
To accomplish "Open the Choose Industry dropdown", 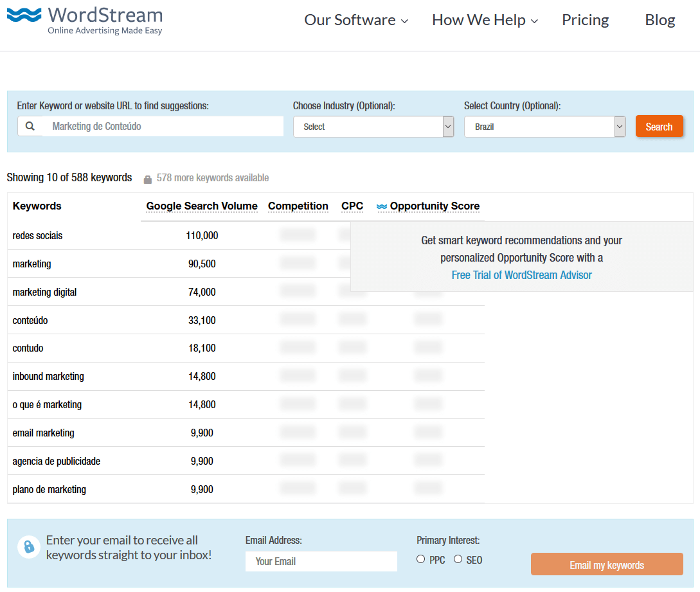I will pyautogui.click(x=373, y=127).
